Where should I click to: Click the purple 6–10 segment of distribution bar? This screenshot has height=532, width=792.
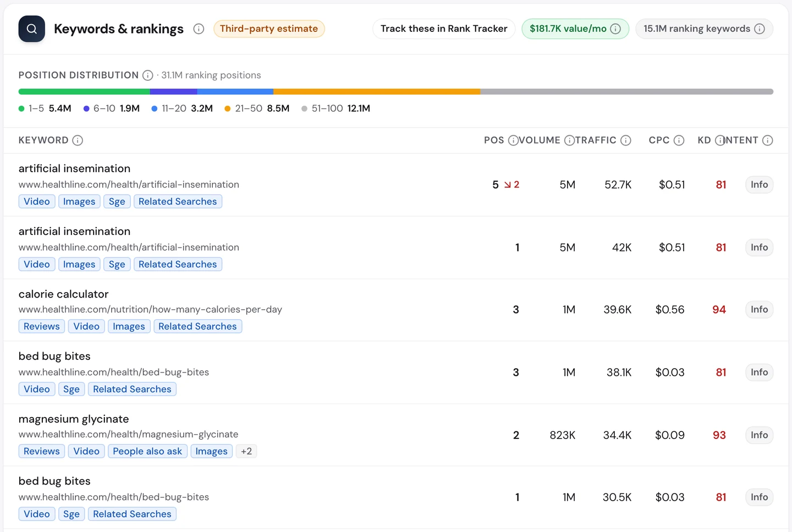coord(174,92)
